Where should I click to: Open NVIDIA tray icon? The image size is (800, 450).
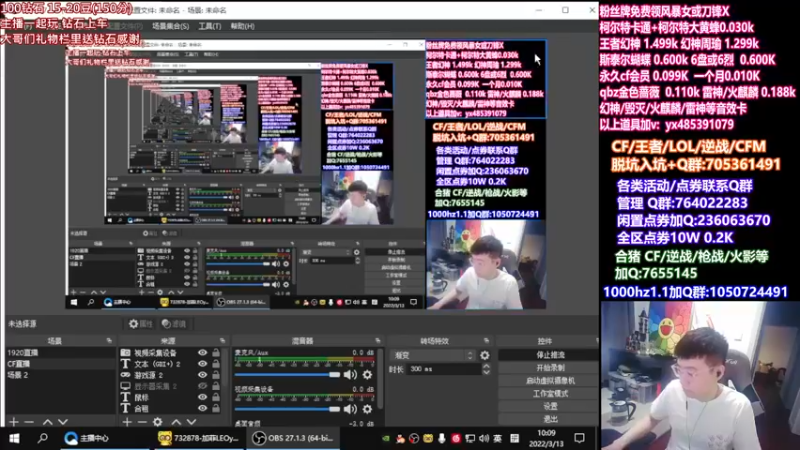pos(386,438)
